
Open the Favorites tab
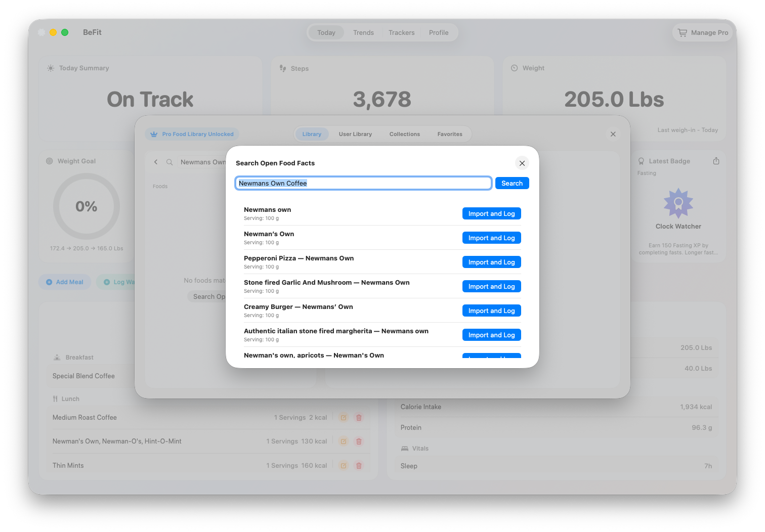click(450, 134)
